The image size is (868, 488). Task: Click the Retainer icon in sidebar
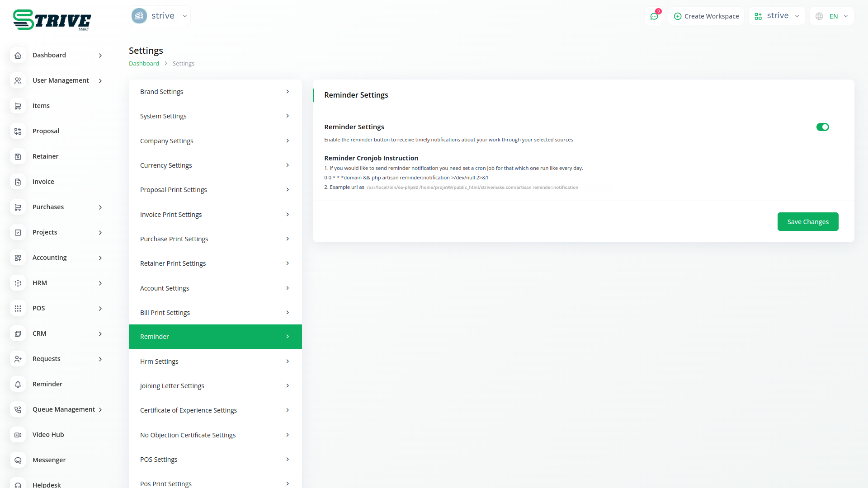tap(18, 156)
